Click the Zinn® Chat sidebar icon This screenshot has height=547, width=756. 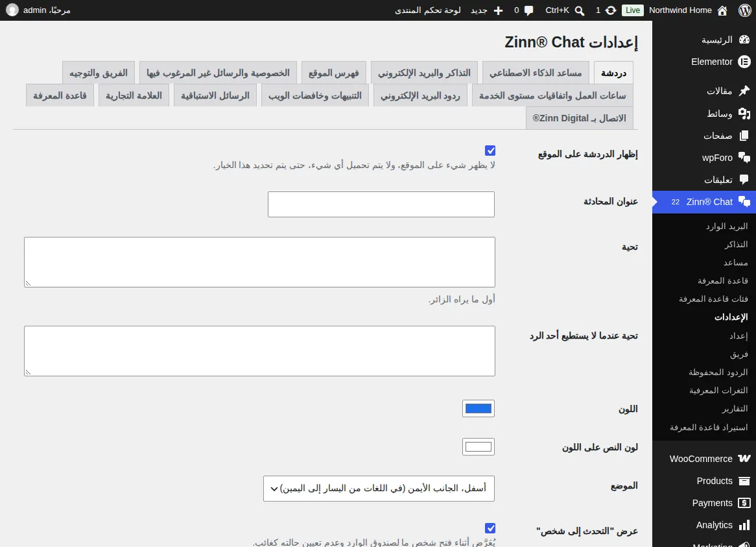tap(744, 202)
